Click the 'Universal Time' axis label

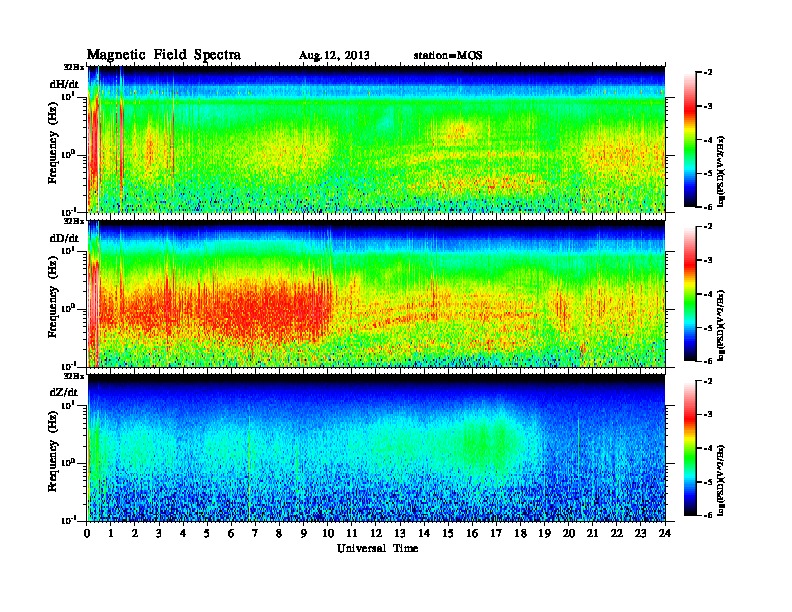(x=377, y=548)
